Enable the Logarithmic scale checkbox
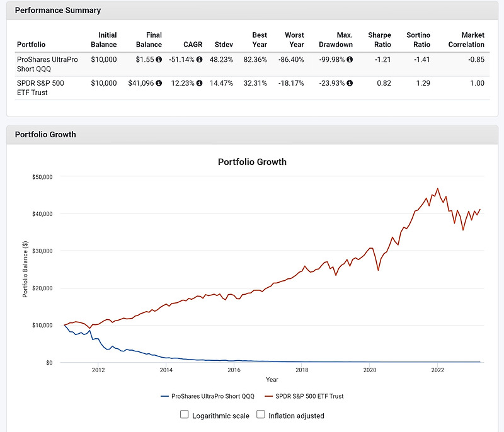Viewport: 504px width, 432px height. [x=185, y=415]
